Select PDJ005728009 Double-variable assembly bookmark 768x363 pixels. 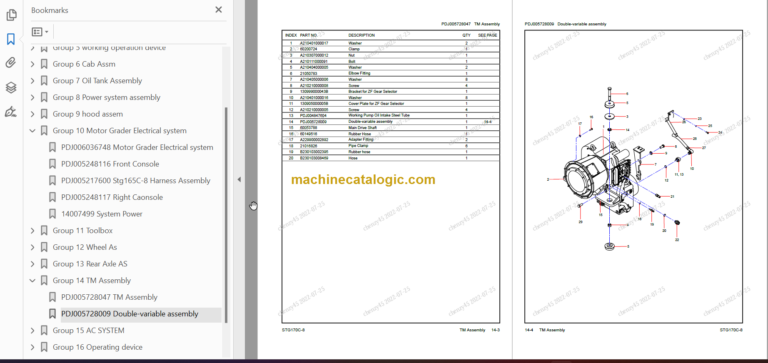pos(130,314)
